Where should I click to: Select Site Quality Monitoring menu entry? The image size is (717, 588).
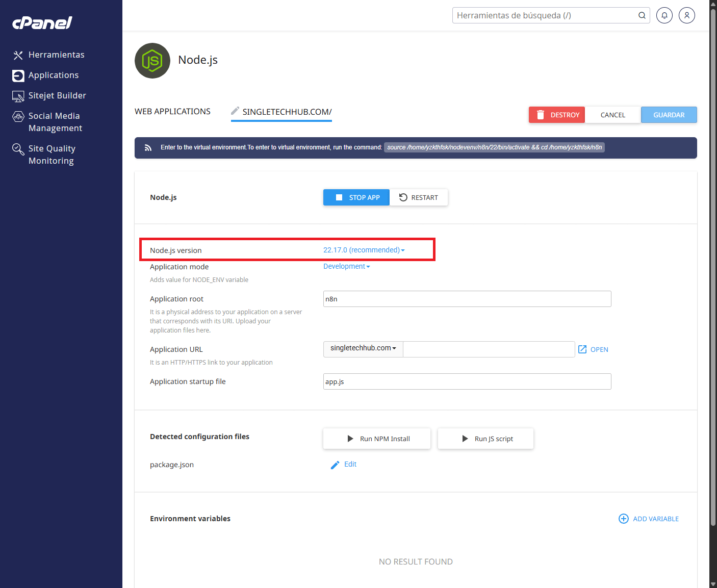pos(52,155)
